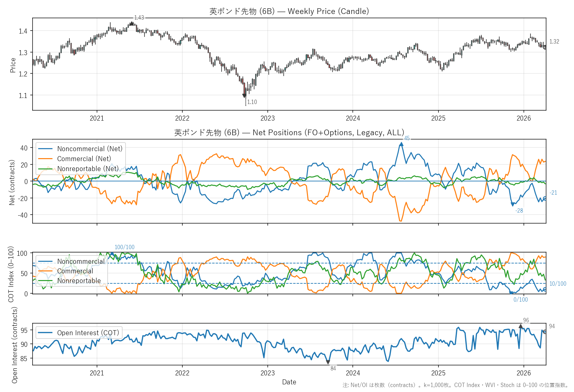Click the latest price circle marker near 1.32

click(x=545, y=47)
